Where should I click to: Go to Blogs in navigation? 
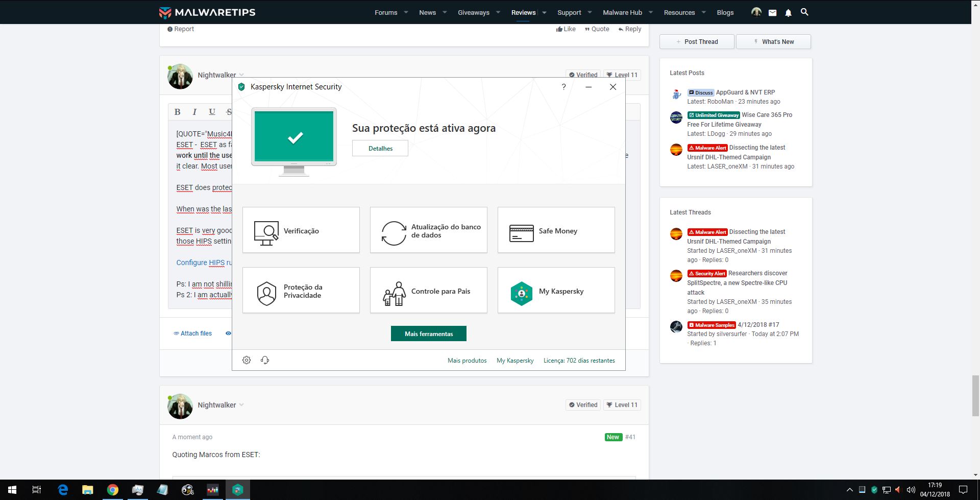coord(725,12)
